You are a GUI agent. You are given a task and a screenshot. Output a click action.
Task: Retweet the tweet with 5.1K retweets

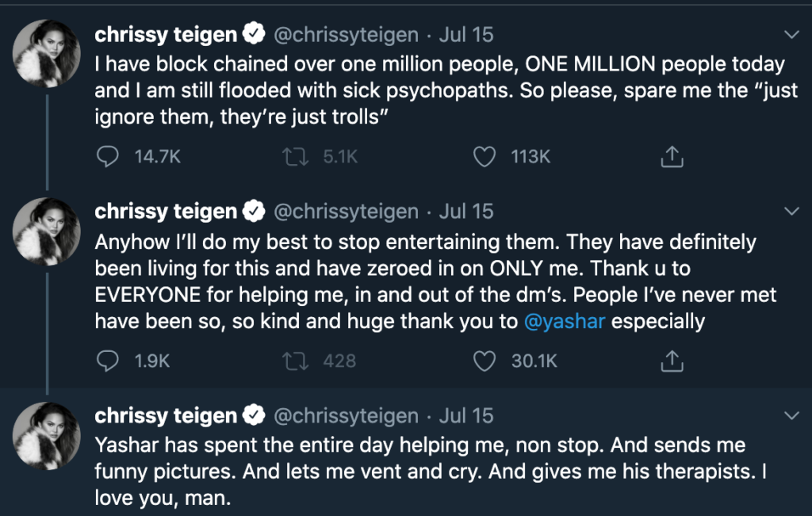pyautogui.click(x=296, y=157)
